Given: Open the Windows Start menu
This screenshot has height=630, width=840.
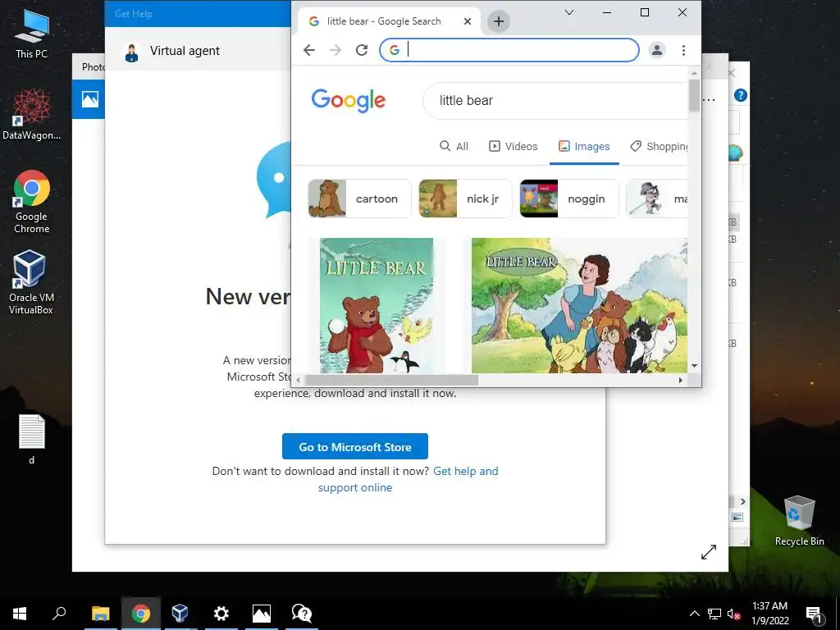Looking at the screenshot, I should tap(20, 614).
